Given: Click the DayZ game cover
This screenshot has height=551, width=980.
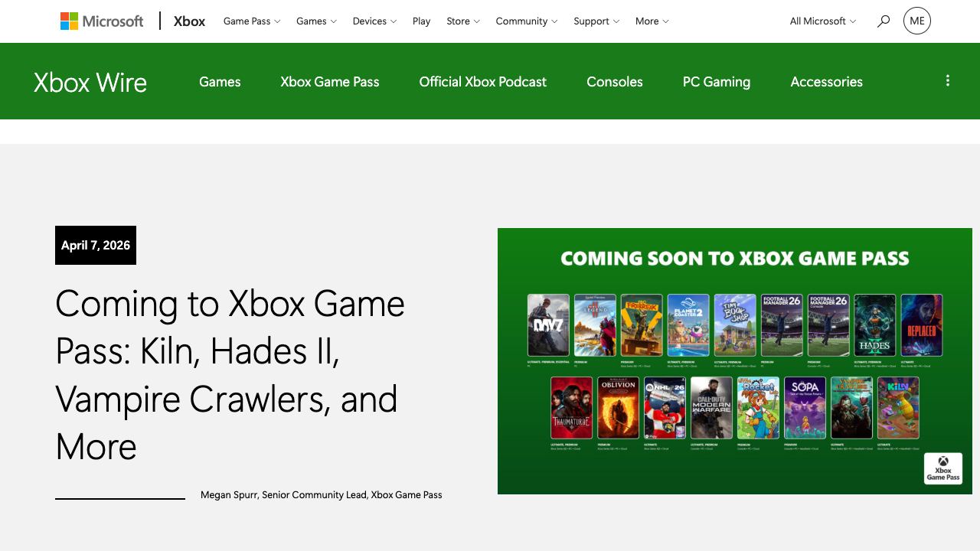Looking at the screenshot, I should pos(548,325).
